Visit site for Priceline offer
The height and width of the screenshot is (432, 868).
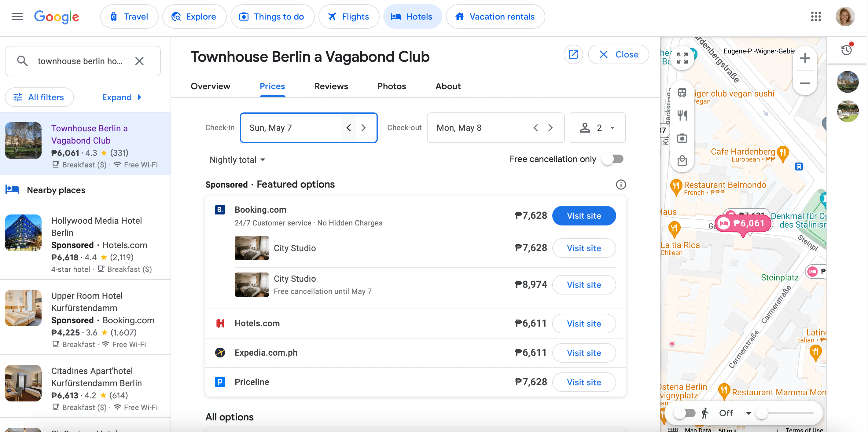coord(584,382)
